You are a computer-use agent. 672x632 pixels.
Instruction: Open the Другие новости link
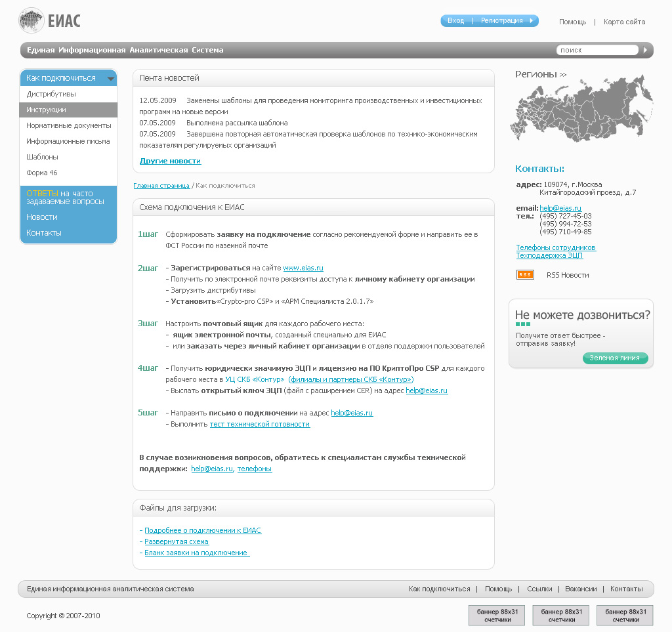(170, 161)
